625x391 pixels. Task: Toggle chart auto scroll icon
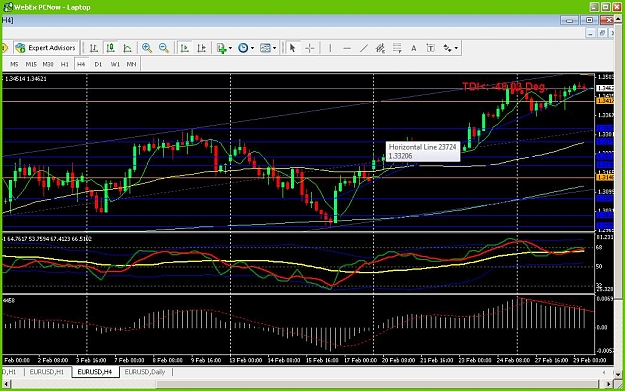click(185, 48)
